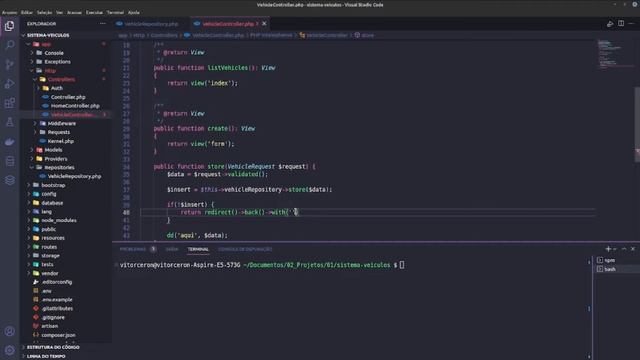Switch to the PROBLEMAS panel tab
Viewport: 640px width, 360px height.
tap(133, 249)
